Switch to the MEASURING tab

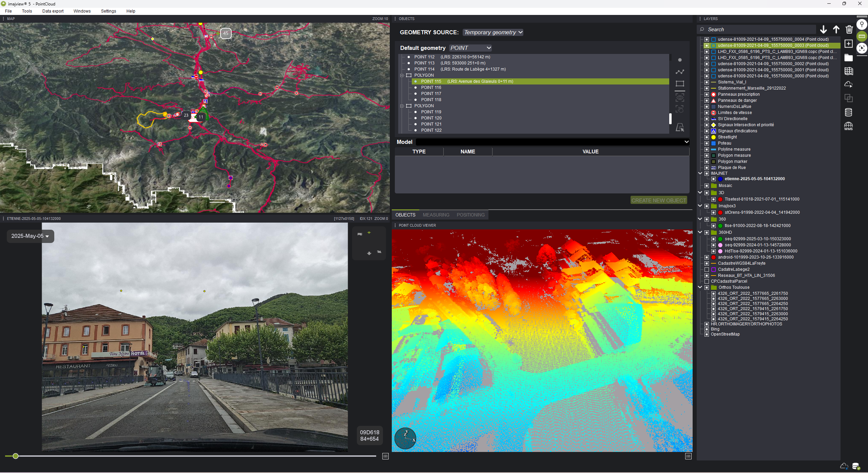coord(436,215)
